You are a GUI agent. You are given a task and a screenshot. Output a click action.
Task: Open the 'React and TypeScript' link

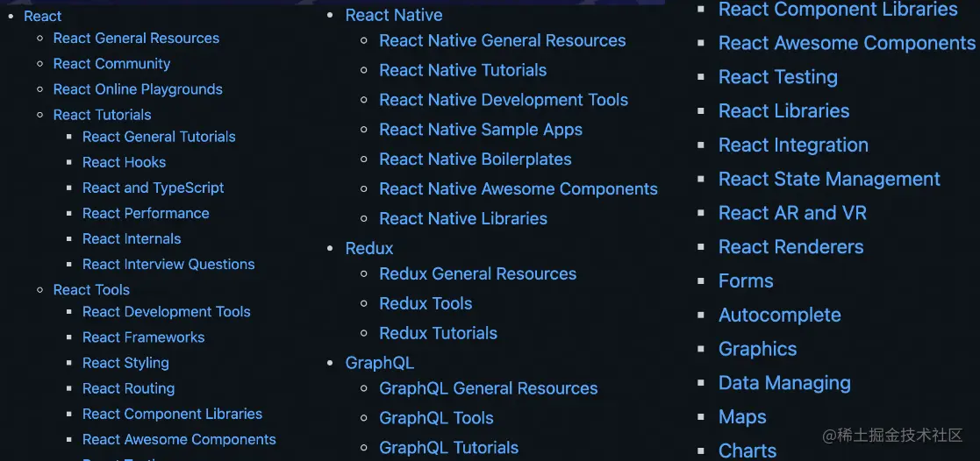coord(154,188)
